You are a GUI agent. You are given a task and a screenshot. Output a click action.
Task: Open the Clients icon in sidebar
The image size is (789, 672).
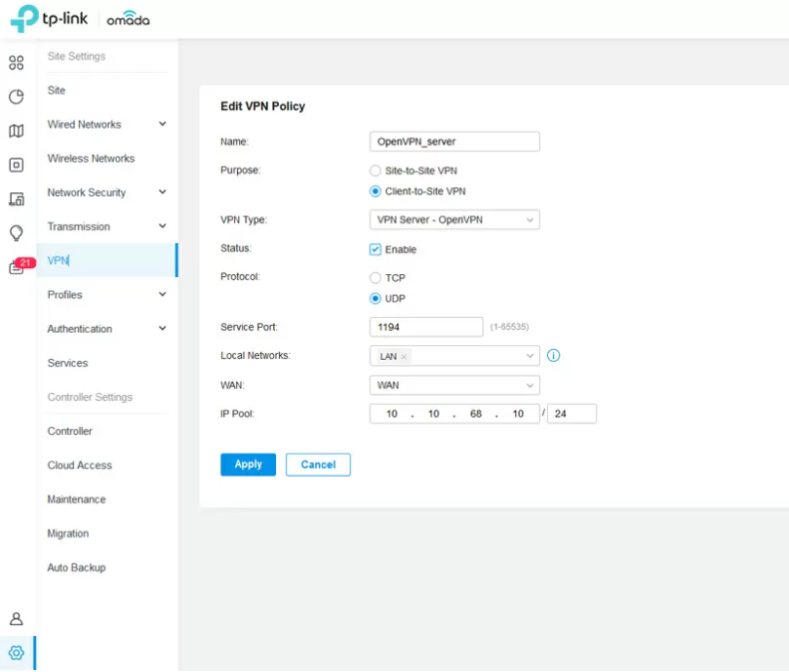click(x=16, y=199)
